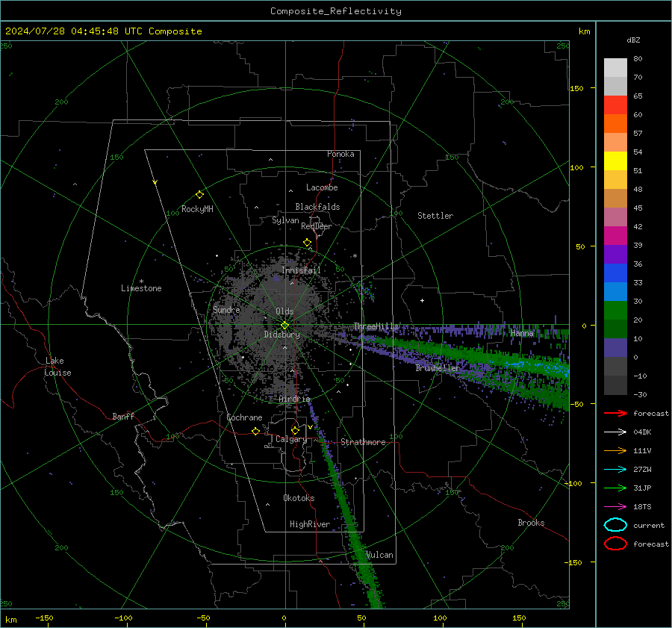The width and height of the screenshot is (672, 628).
Task: Click the Lake Louise label
Action: point(57,367)
